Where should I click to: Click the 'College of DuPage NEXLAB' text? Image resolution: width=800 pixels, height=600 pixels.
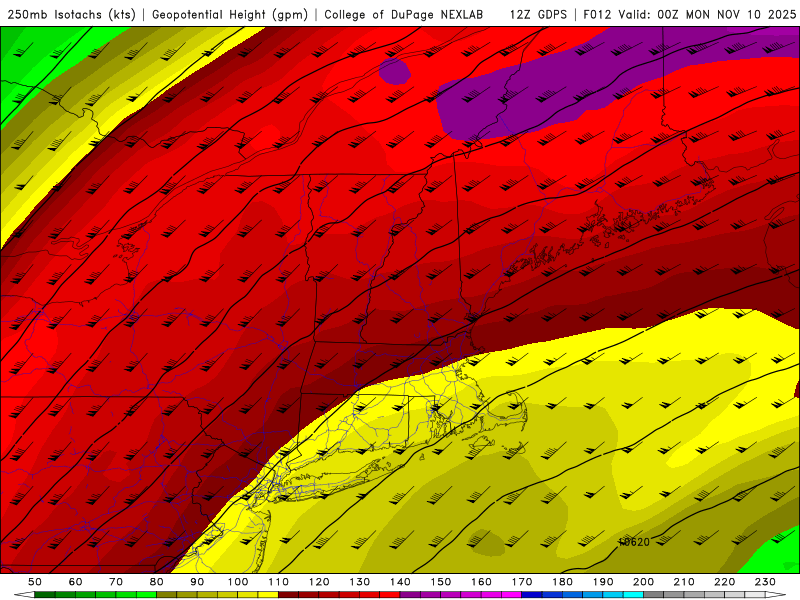coord(404,15)
